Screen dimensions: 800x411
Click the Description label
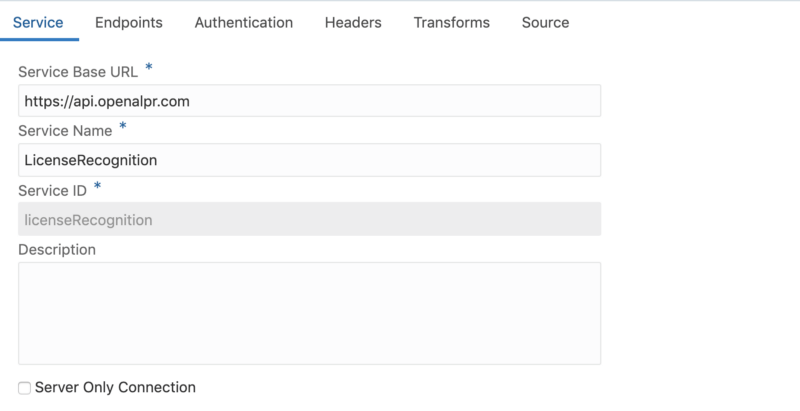pos(57,249)
